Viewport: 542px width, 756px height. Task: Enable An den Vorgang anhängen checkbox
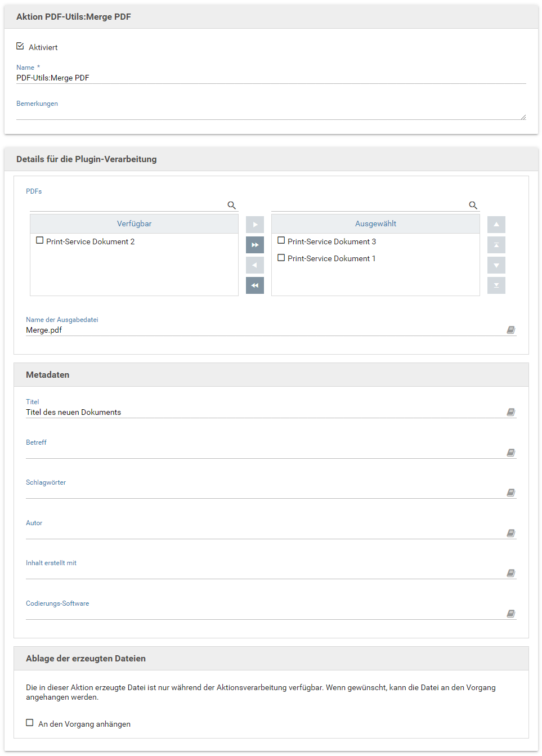pos(30,723)
